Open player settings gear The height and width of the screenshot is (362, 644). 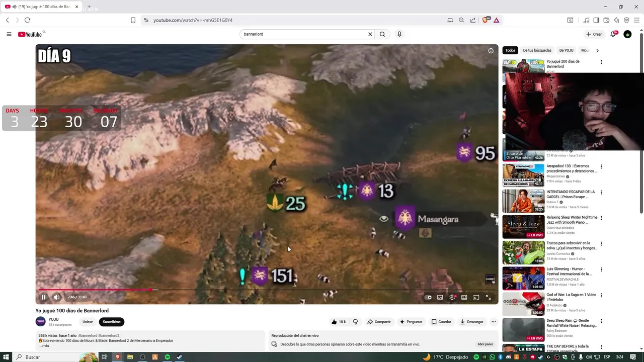(x=452, y=297)
